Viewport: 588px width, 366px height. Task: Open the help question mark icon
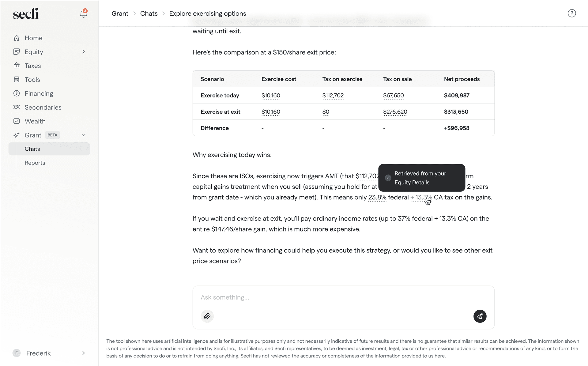571,13
